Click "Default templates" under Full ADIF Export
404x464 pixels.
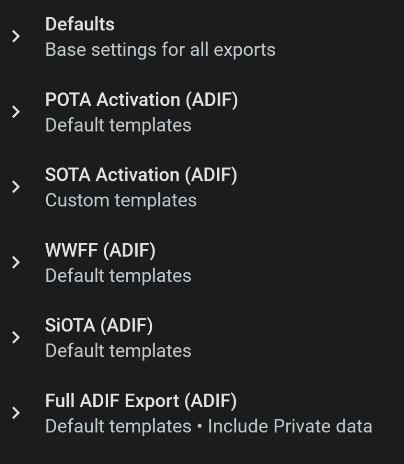click(118, 427)
